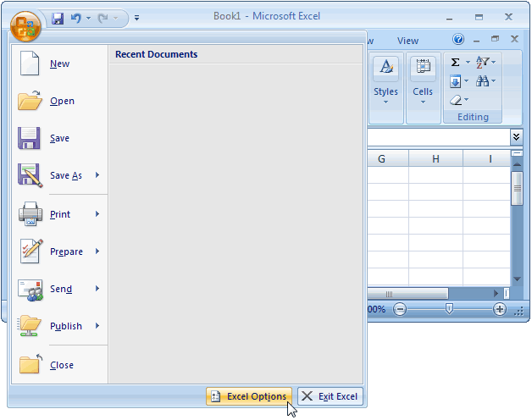This screenshot has height=420, width=532.
Task: Expand the Prepare submenu arrow
Action: click(97, 251)
